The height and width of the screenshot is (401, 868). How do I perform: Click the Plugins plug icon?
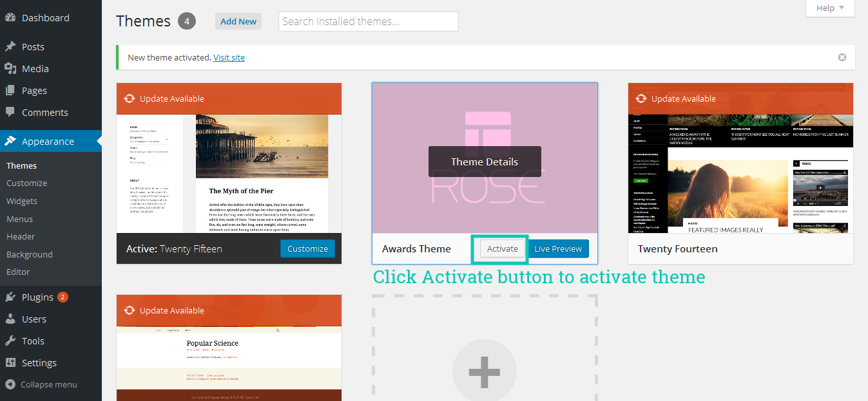click(10, 297)
